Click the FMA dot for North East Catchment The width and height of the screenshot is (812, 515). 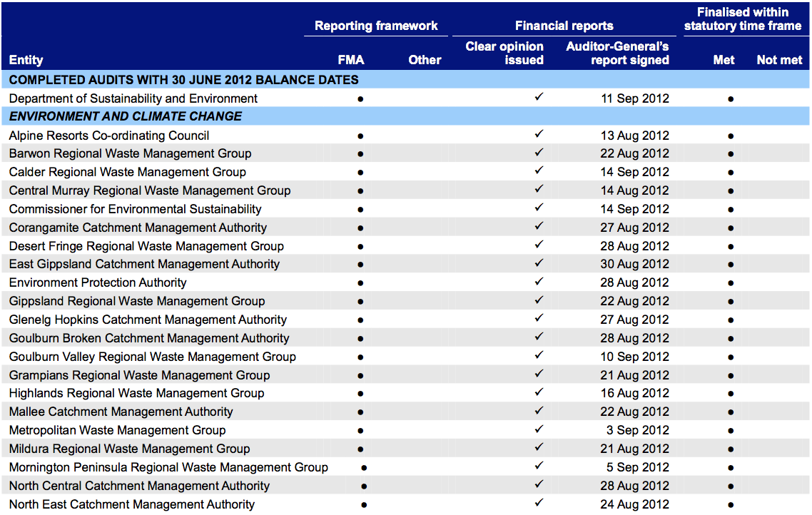tap(364, 504)
